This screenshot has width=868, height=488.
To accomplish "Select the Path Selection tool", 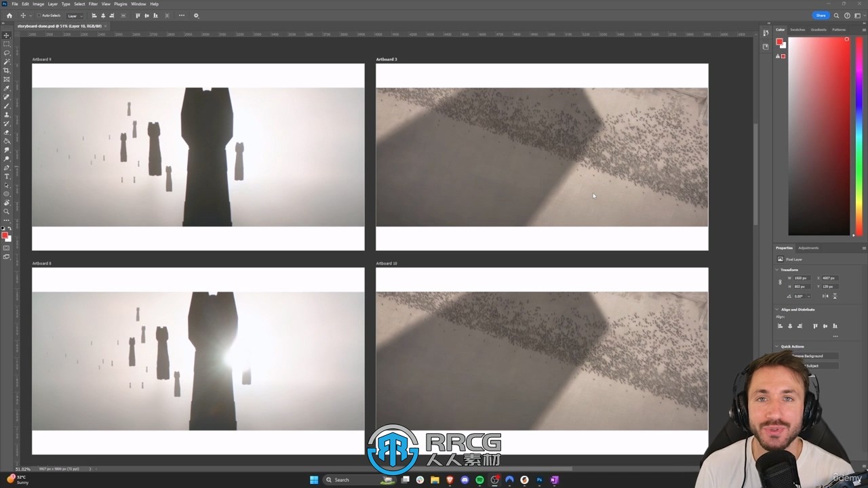I will click(x=7, y=185).
